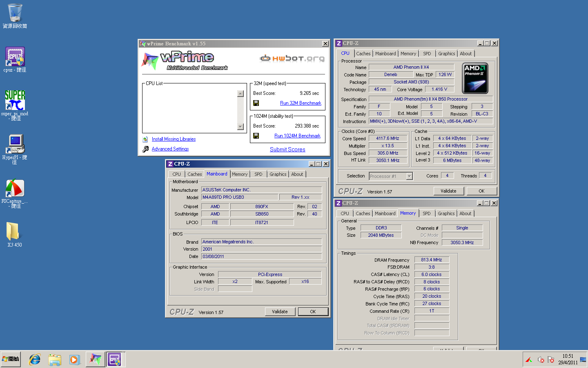The width and height of the screenshot is (588, 368).
Task: Open About tab in top CPU-Z window
Action: 466,54
